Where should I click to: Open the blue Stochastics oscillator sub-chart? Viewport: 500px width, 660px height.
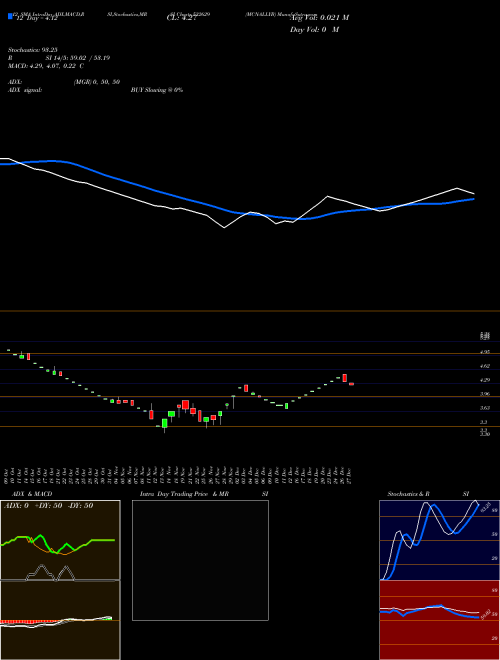tap(439, 540)
